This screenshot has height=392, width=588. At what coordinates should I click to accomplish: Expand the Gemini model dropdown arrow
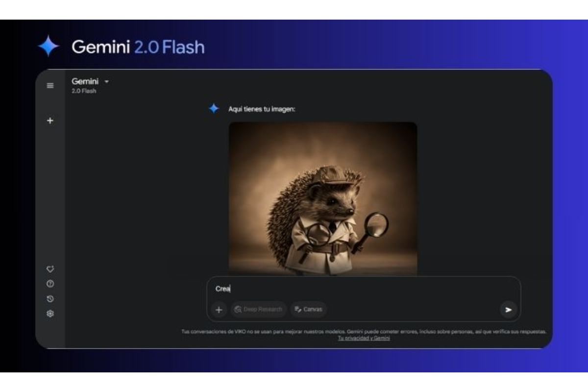point(106,81)
